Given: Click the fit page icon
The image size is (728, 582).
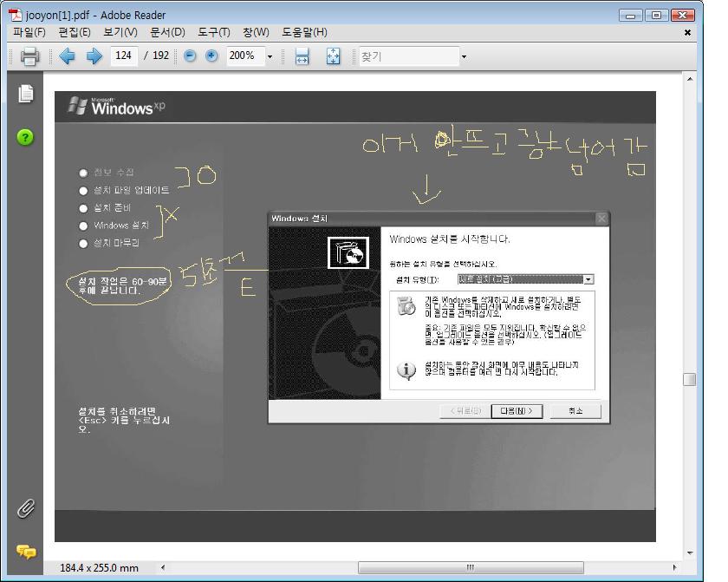Looking at the screenshot, I should click(x=334, y=56).
